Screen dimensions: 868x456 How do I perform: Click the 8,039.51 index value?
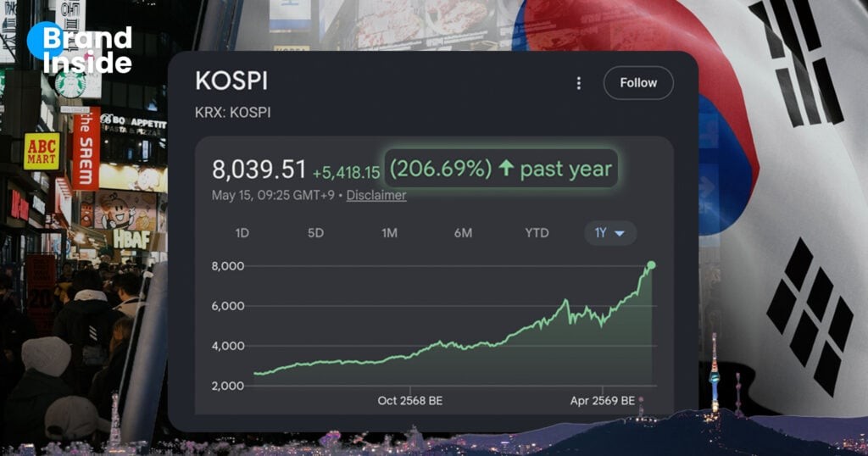(x=259, y=170)
